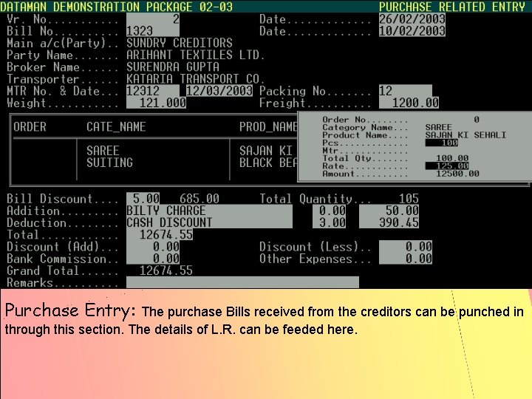532x399 pixels.
Task: Click the CATE_NAME column header
Action: click(116, 127)
